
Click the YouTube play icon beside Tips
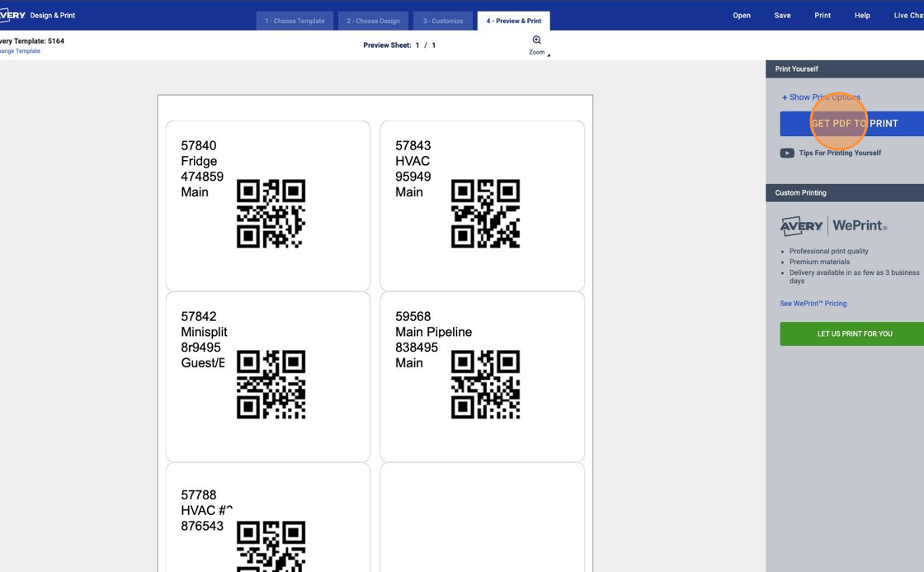tap(787, 154)
